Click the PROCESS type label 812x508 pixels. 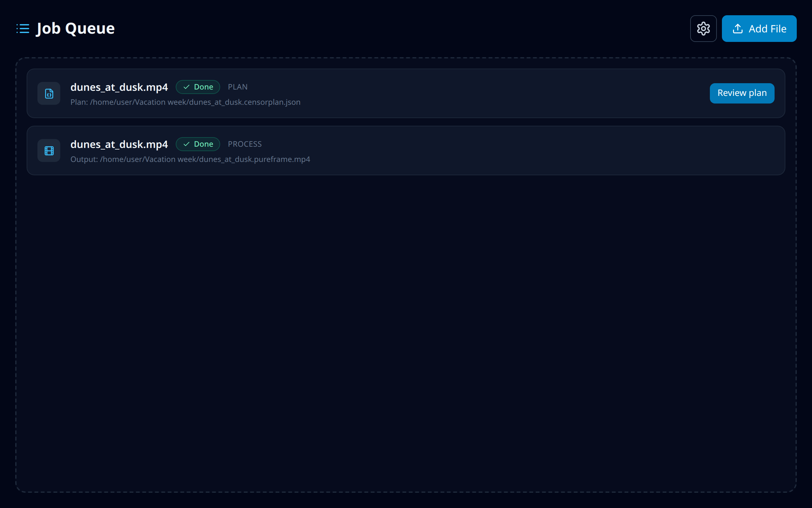[245, 144]
